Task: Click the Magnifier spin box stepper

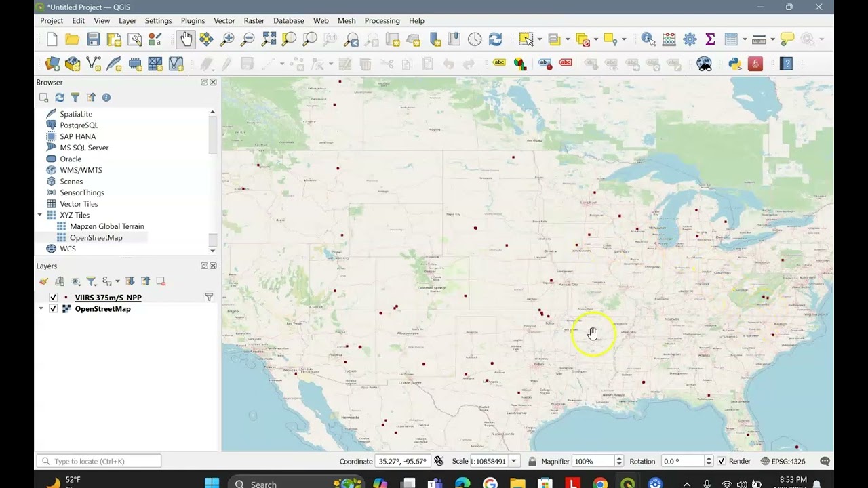Action: tap(618, 461)
